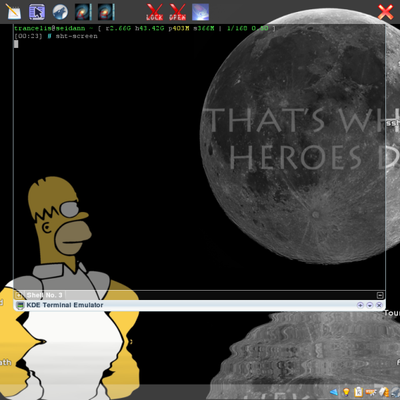Open the Klipper clipboard tray icon
The height and width of the screenshot is (400, 400).
(x=359, y=392)
